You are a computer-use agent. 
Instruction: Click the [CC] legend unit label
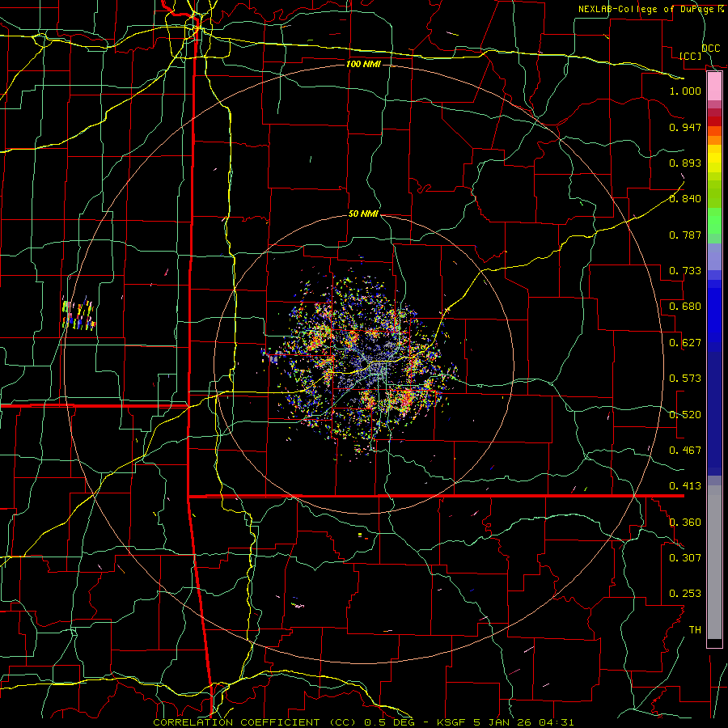pos(691,56)
